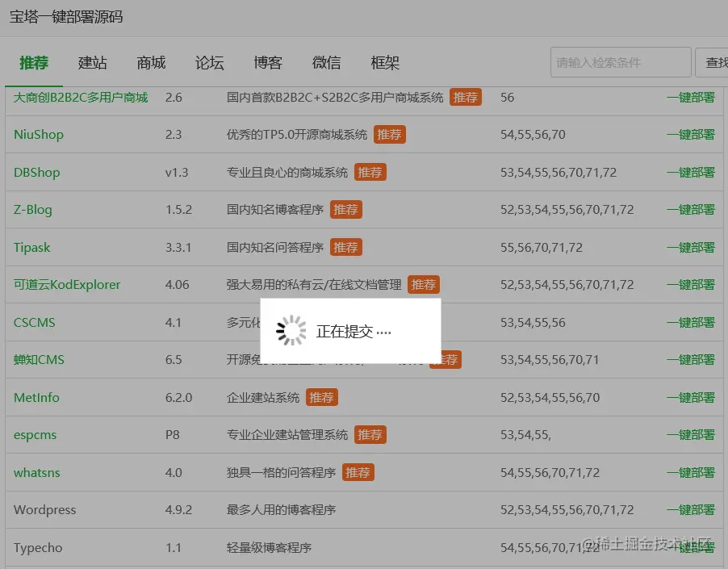This screenshot has width=728, height=569.
Task: Click the 推荐 badge in the MetInfo row
Action: (x=322, y=398)
